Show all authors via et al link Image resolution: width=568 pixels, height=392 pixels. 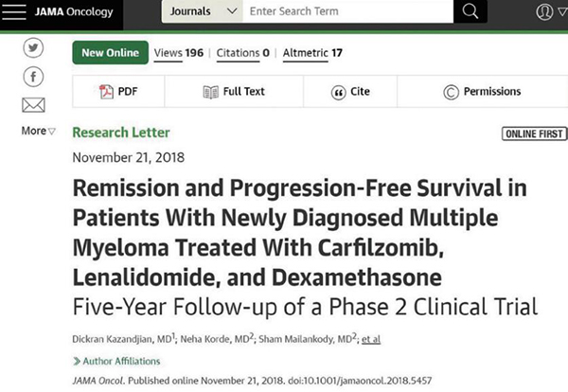371,339
